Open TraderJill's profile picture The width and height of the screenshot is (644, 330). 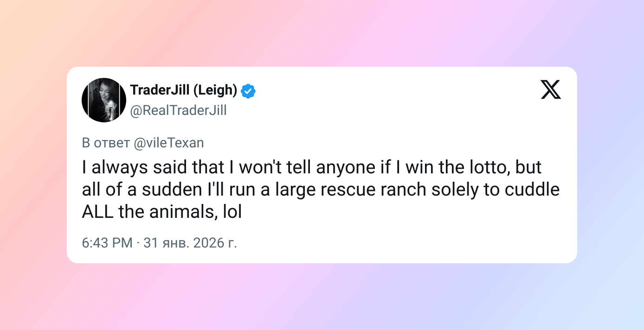pos(104,100)
